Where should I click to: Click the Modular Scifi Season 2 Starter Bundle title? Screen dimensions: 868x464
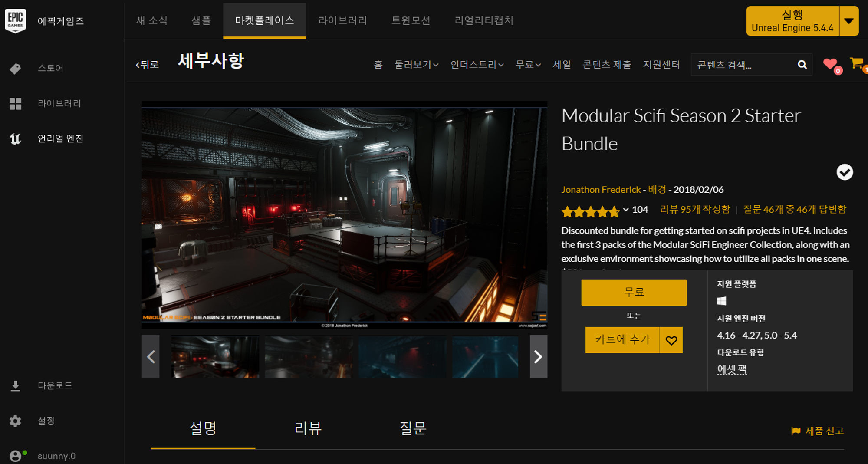coord(681,129)
